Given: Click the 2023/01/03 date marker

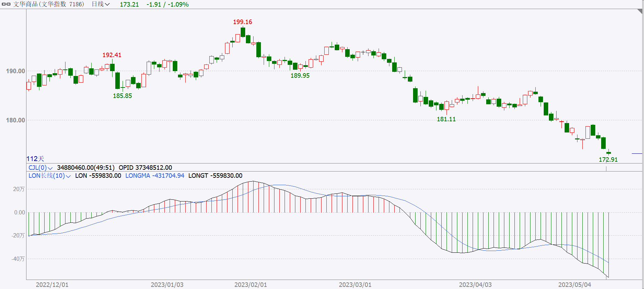Looking at the screenshot, I should pyautogui.click(x=167, y=285).
